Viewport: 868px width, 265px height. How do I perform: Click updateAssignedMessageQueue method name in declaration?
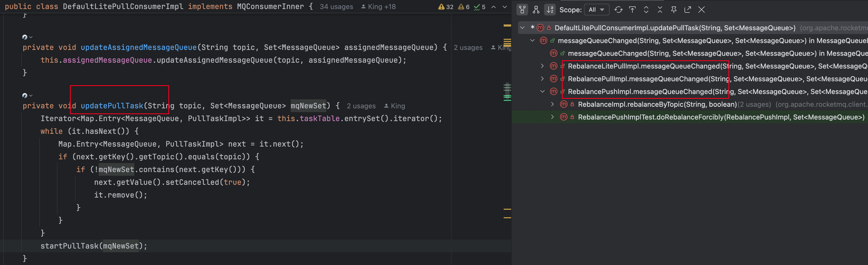click(139, 48)
